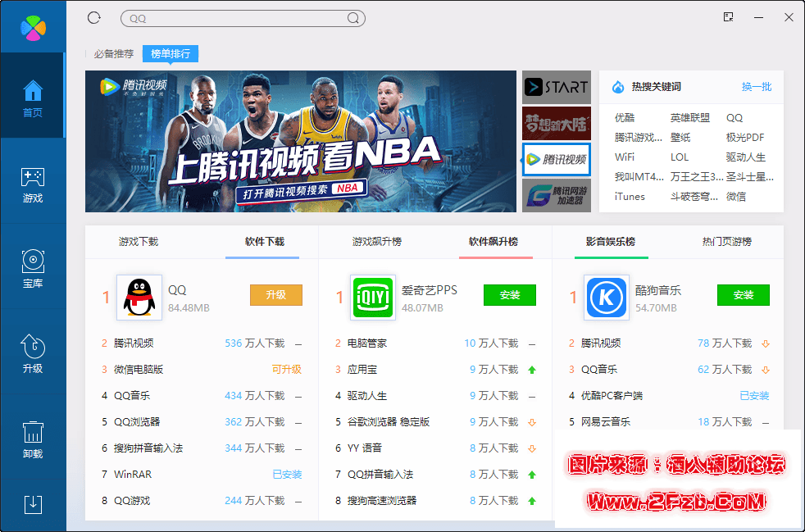Open the 上腾讯视频看NBA banner
Screen dimensions: 805x532
(301, 141)
